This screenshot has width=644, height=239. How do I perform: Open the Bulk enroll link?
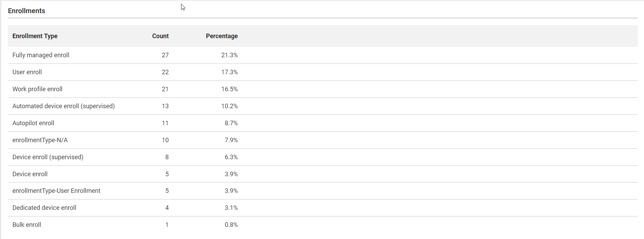click(x=27, y=224)
